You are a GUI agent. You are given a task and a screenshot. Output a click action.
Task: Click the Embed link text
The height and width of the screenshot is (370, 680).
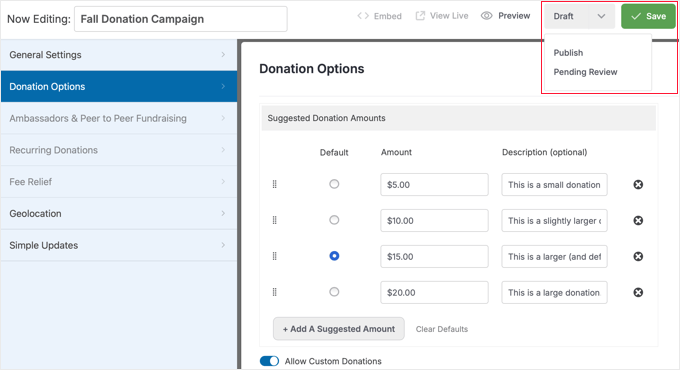[x=388, y=16]
